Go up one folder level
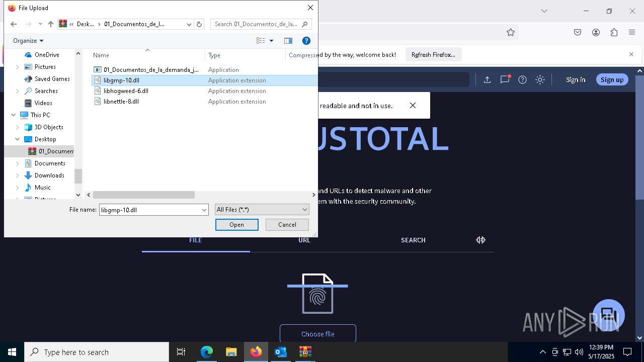This screenshot has width=644, height=362. (51, 24)
